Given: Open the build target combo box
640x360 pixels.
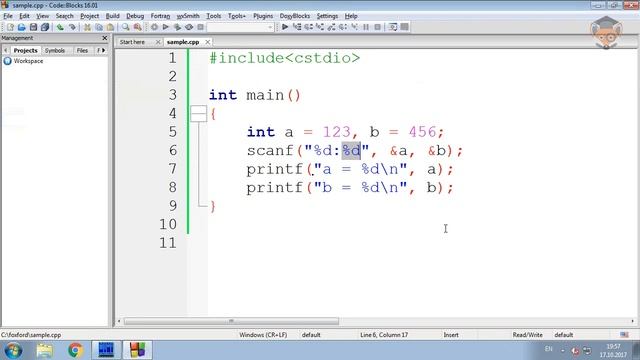Looking at the screenshot, I should tap(240, 27).
